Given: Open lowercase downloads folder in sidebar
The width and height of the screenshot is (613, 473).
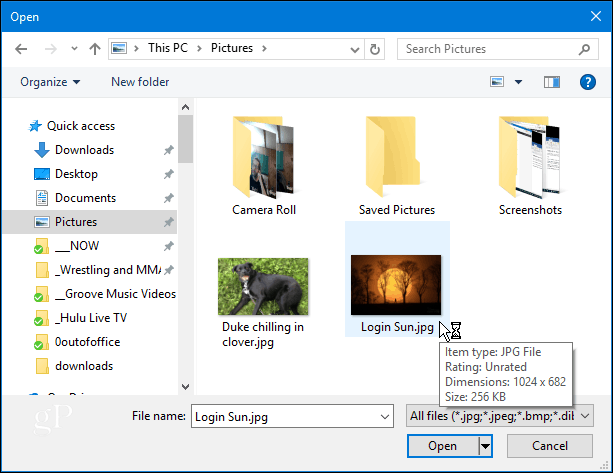Looking at the screenshot, I should coord(84,366).
